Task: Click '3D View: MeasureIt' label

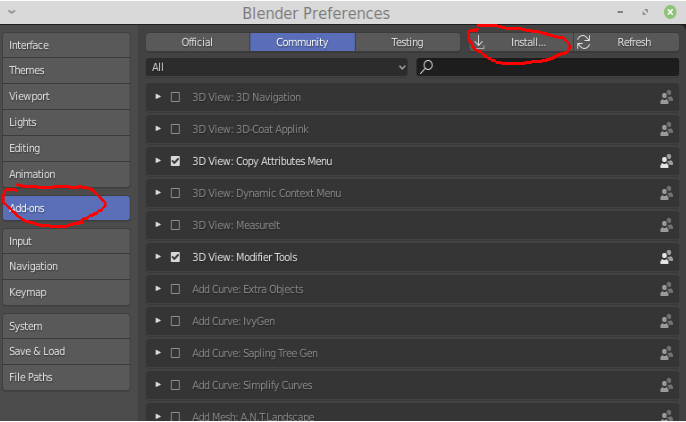Action: [236, 225]
